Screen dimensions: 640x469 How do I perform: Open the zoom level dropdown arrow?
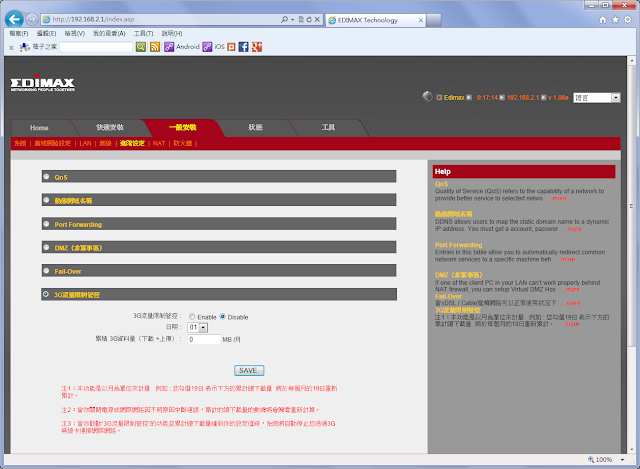click(622, 460)
